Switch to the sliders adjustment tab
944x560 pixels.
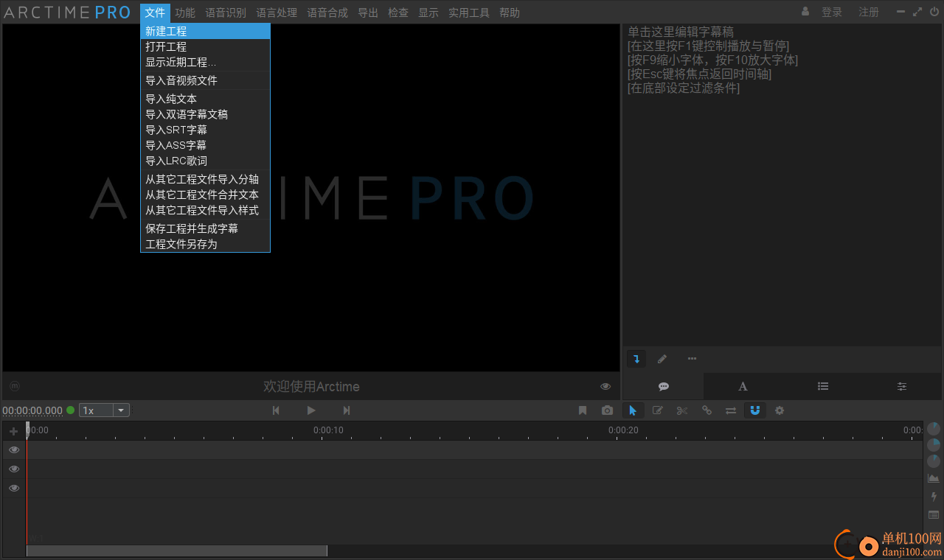(x=902, y=386)
